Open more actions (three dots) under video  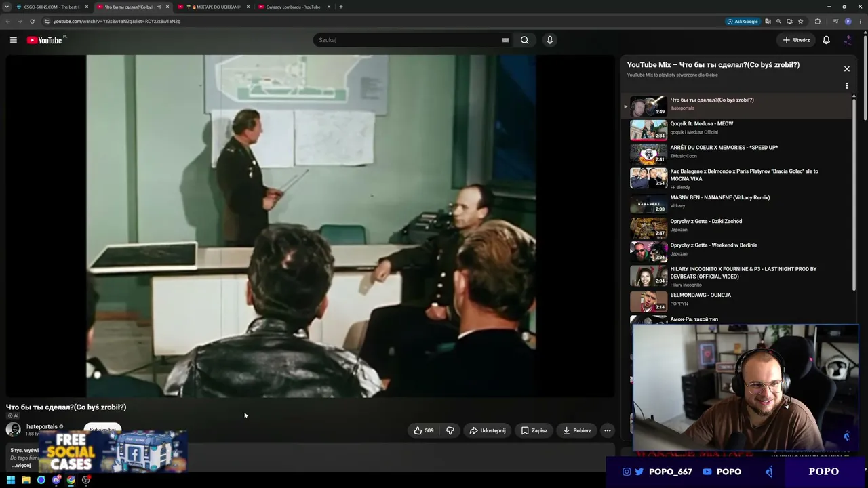point(608,430)
